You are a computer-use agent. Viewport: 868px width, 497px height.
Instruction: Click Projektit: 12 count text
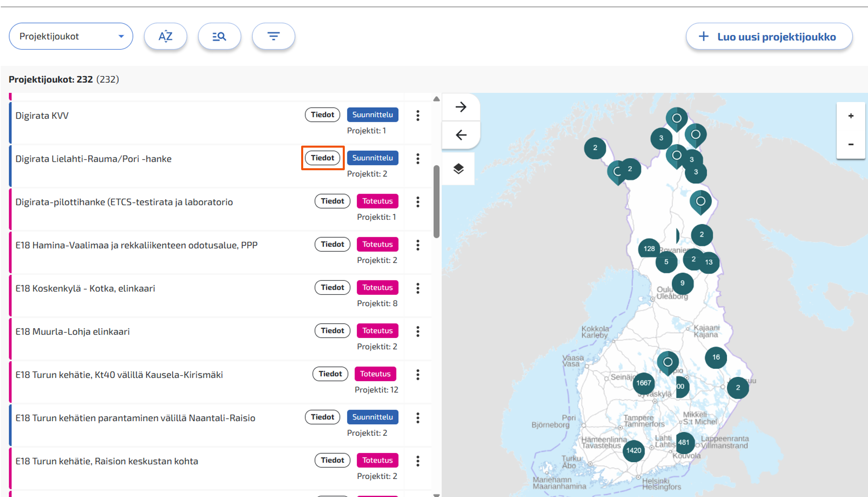[x=376, y=390]
